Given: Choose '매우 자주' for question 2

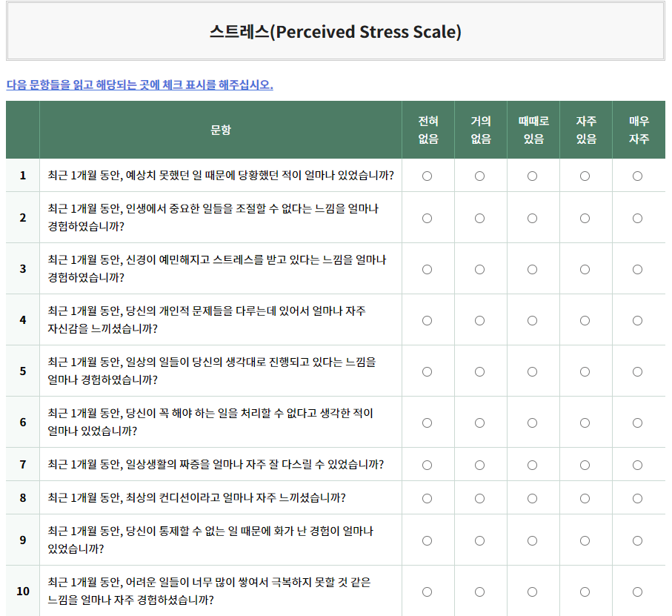Looking at the screenshot, I should tap(638, 218).
